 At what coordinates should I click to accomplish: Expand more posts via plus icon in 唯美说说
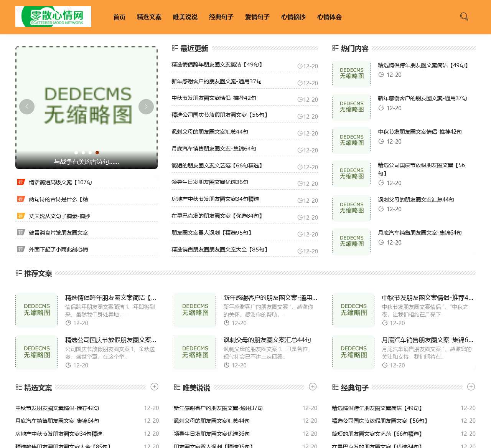[313, 387]
